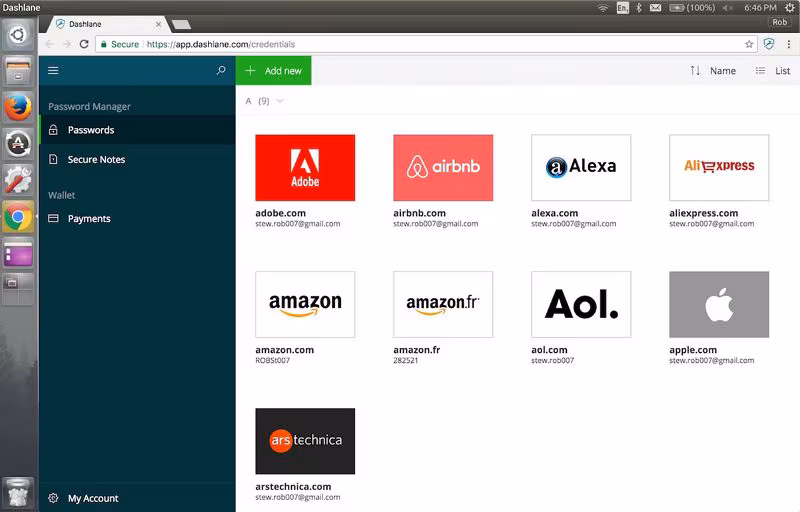Click the alexa.com title text
800x512 pixels.
click(x=555, y=213)
